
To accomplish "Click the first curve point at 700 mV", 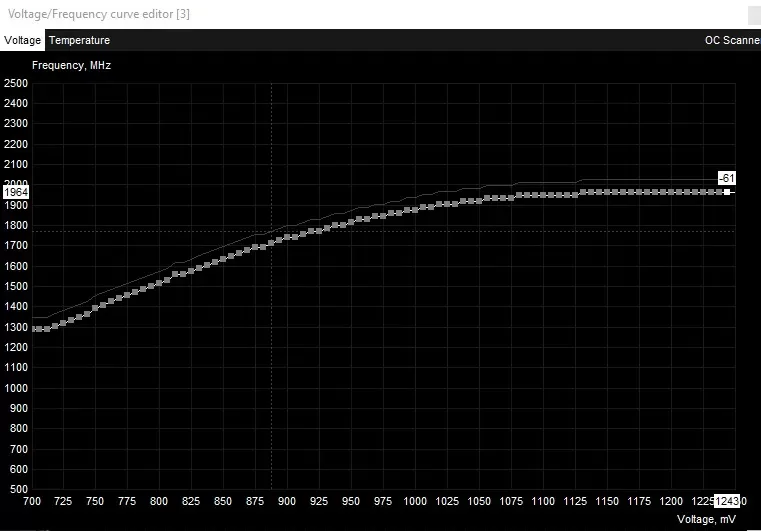I will [x=33, y=329].
